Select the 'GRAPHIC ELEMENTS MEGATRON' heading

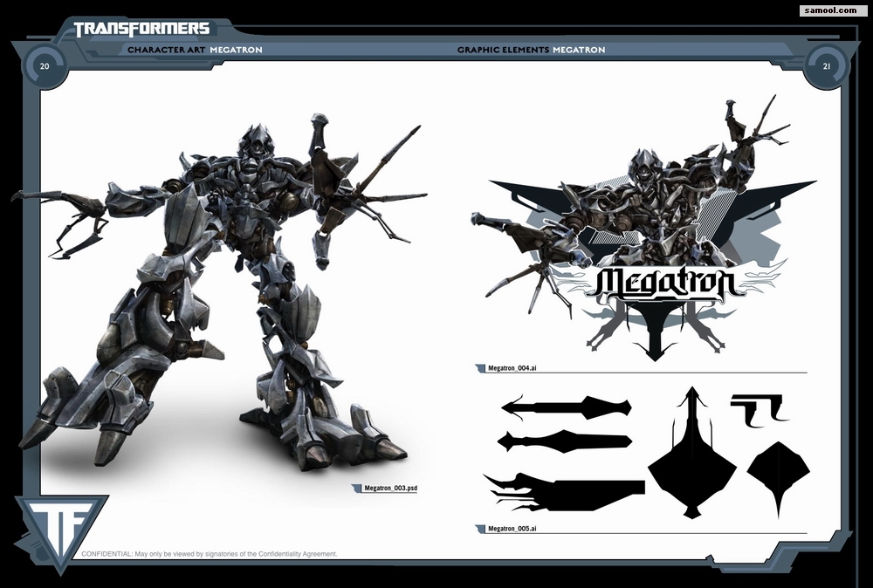[531, 50]
